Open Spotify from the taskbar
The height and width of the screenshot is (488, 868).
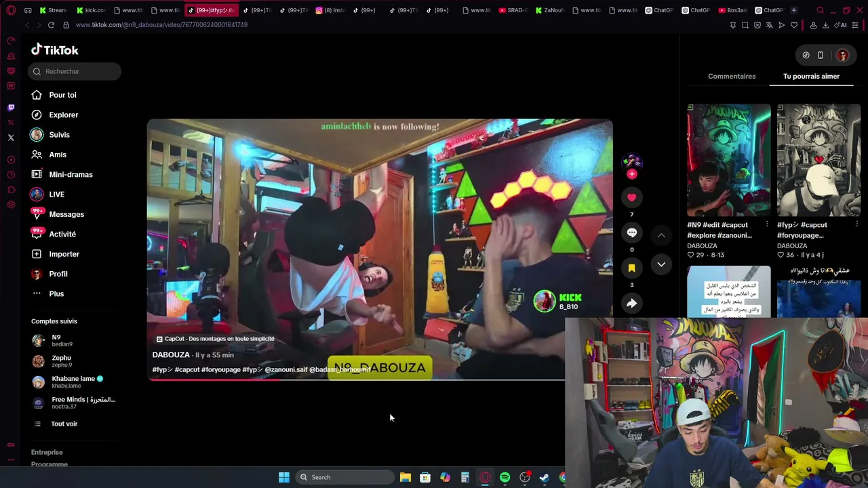coord(505,477)
